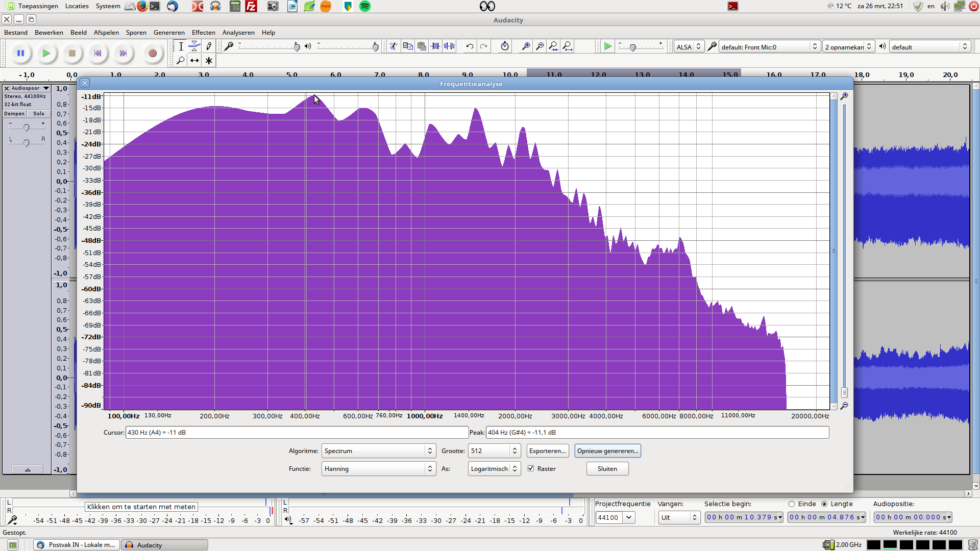Select the Einde radio button
The image size is (980, 551).
click(792, 504)
